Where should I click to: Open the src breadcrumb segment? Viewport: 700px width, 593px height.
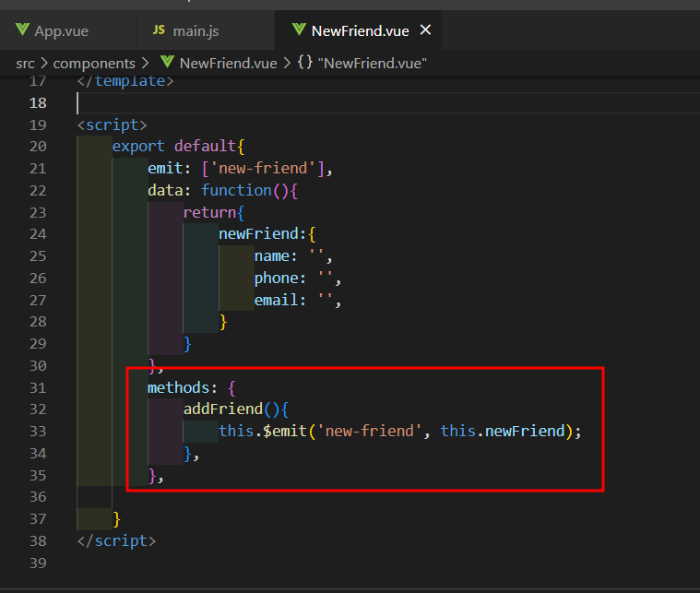click(x=25, y=64)
